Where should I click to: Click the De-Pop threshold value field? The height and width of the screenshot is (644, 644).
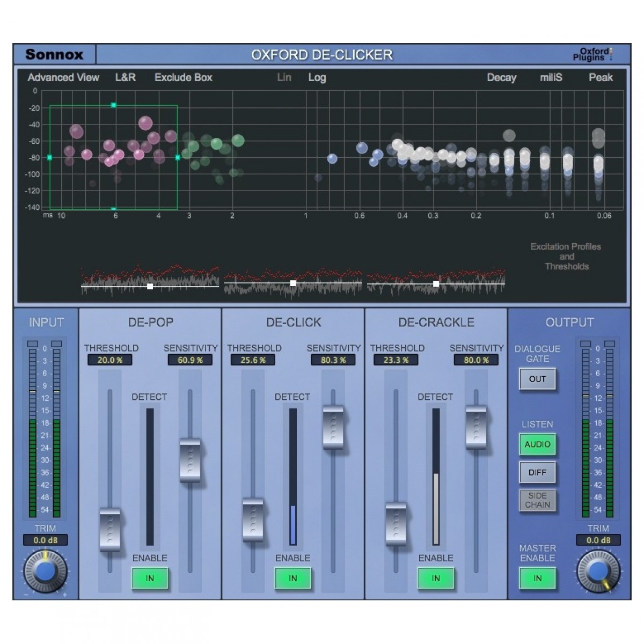click(x=109, y=360)
